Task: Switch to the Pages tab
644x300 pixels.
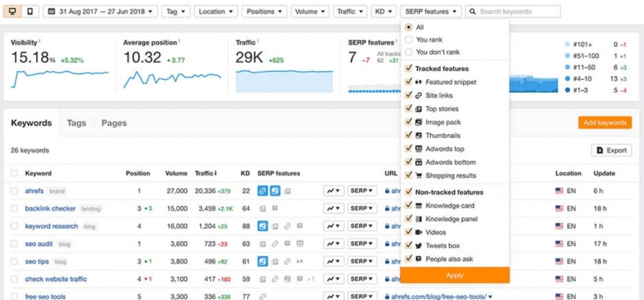Action: point(114,123)
